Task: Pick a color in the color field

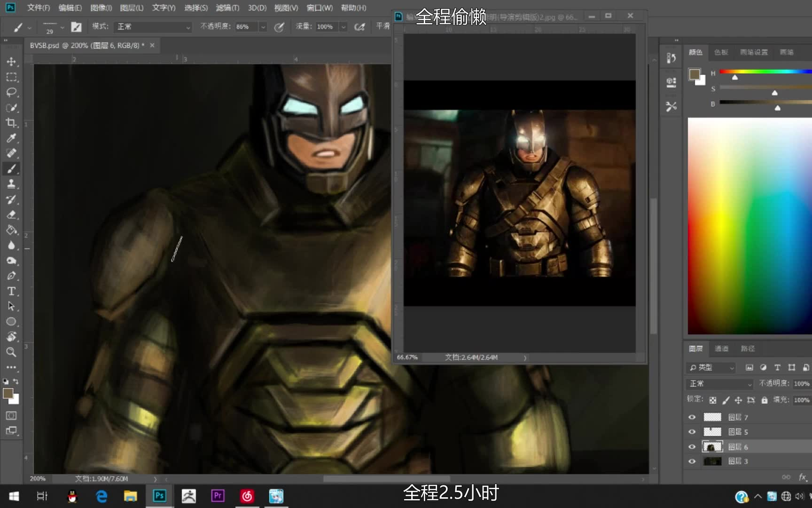Action: pos(750,226)
